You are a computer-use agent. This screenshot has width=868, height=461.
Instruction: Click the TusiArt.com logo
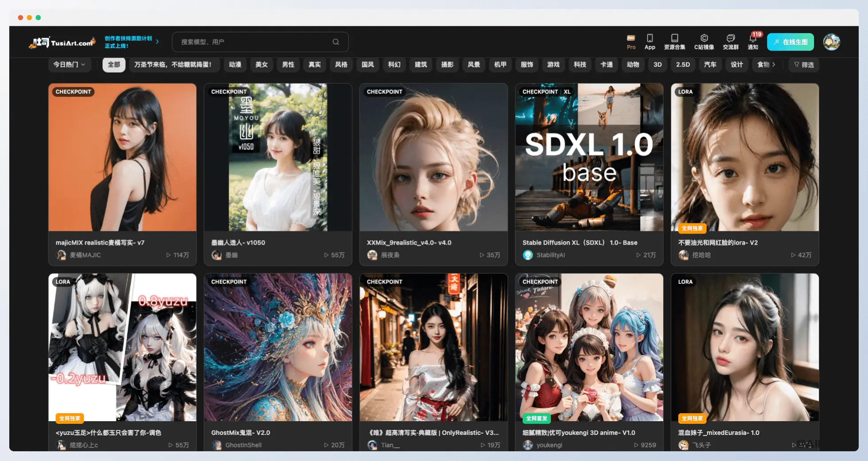click(x=62, y=42)
